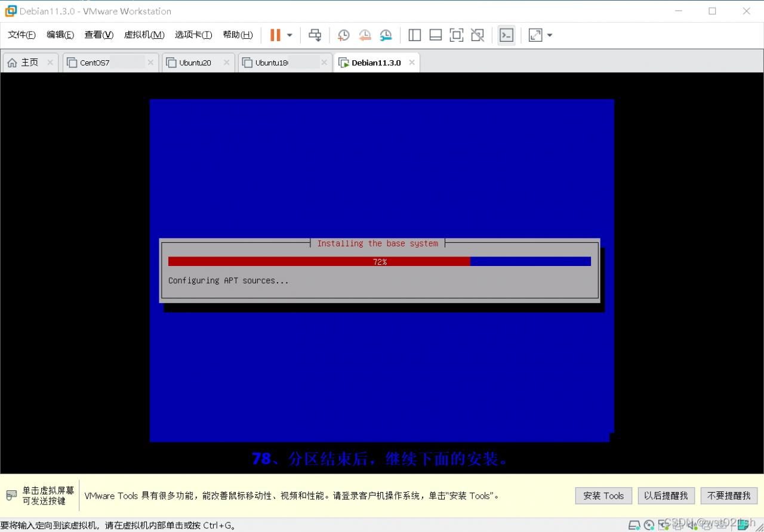Toggle the thumbnail bar view
The image size is (764, 532).
[x=436, y=35]
